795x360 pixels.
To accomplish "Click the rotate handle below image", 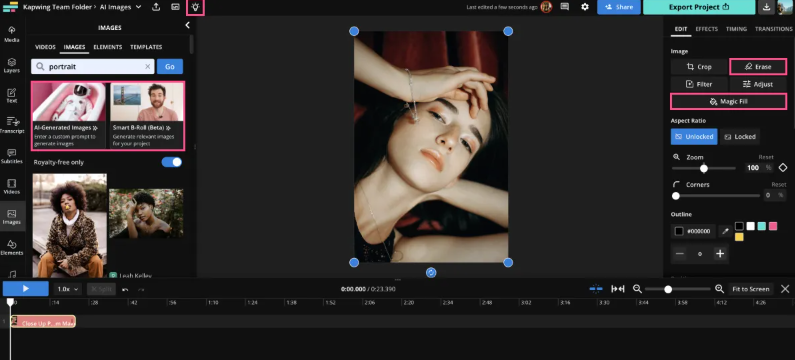I will (x=431, y=273).
